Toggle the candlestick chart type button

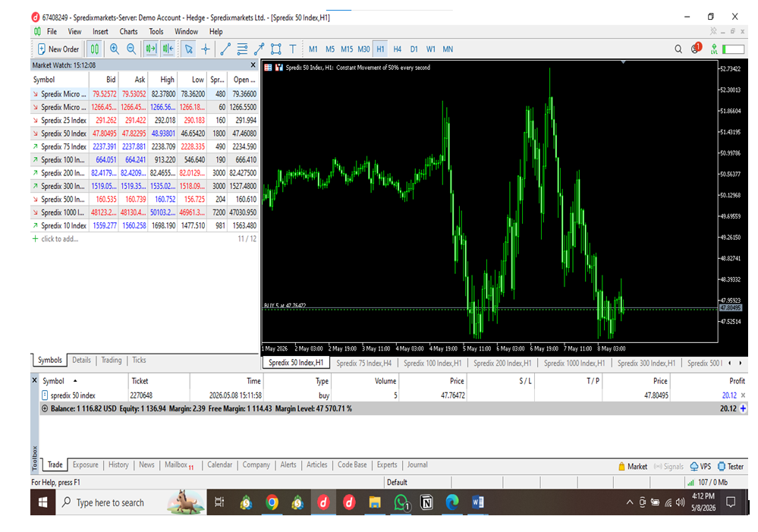[x=95, y=49]
